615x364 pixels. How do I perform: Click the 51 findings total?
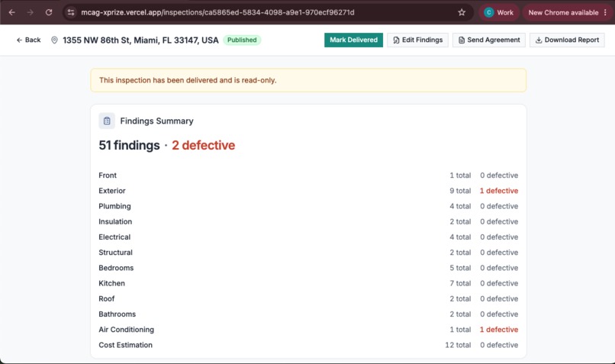pos(129,145)
